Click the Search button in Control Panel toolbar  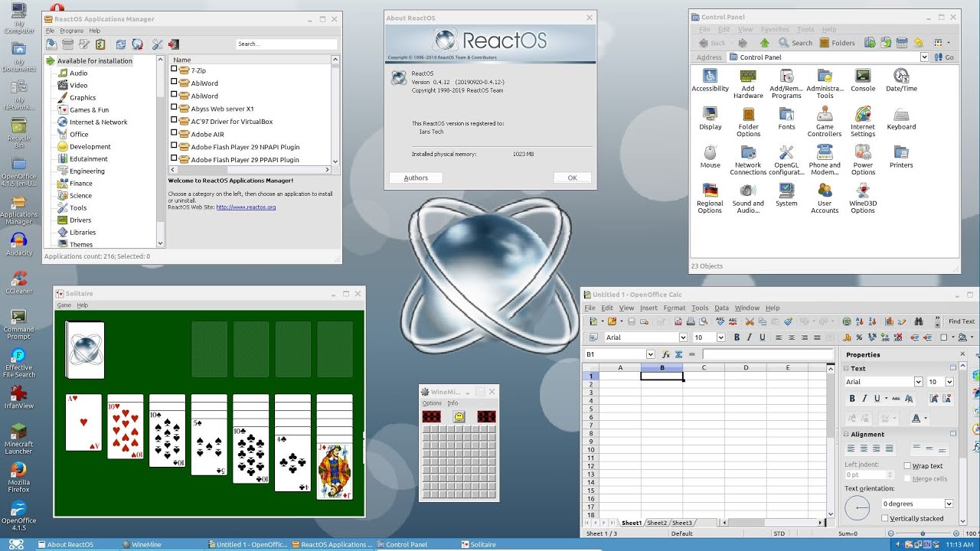[795, 43]
